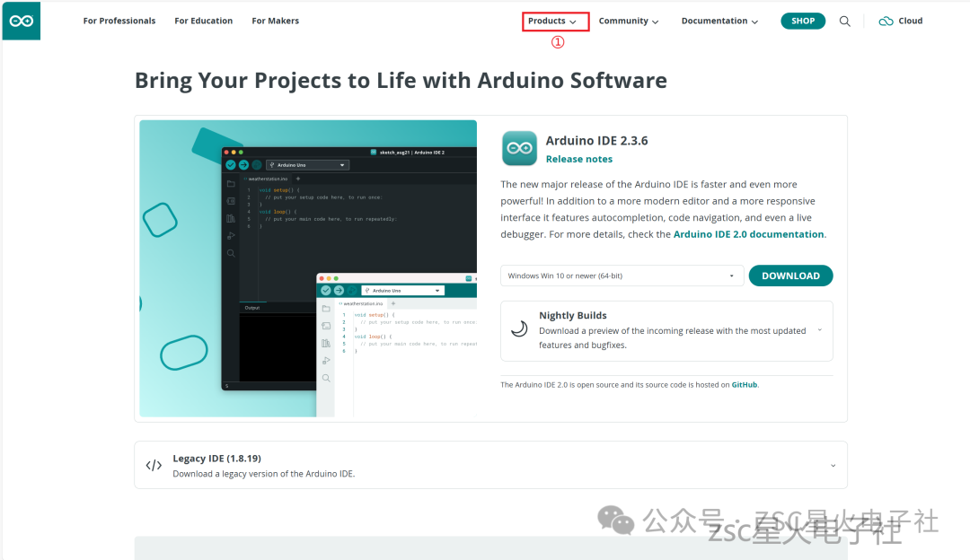Click the Arduino IDE 2.3.6 title
The width and height of the screenshot is (970, 560).
tap(596, 140)
